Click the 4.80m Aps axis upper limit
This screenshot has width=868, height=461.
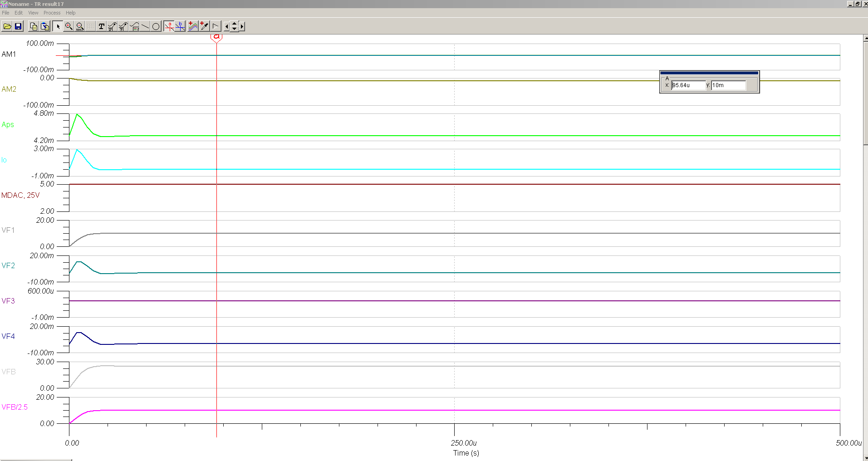pos(44,113)
